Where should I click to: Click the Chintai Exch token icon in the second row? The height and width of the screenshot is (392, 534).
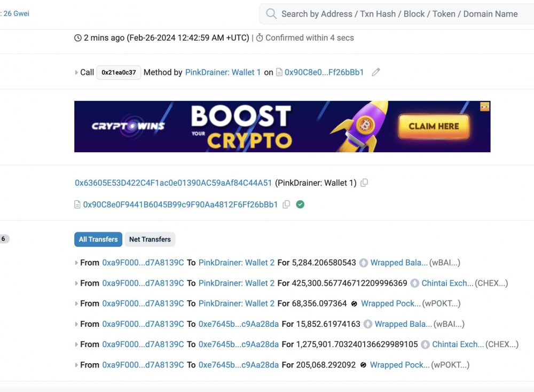coord(414,284)
